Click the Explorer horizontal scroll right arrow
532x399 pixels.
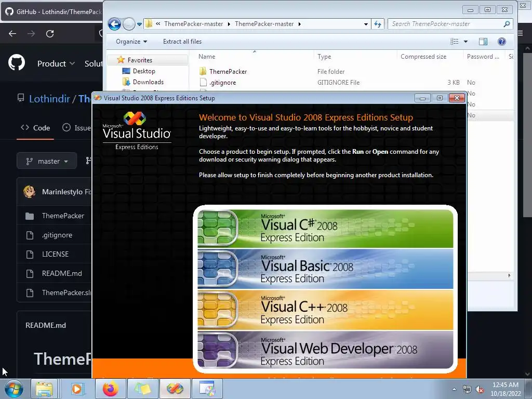509,275
